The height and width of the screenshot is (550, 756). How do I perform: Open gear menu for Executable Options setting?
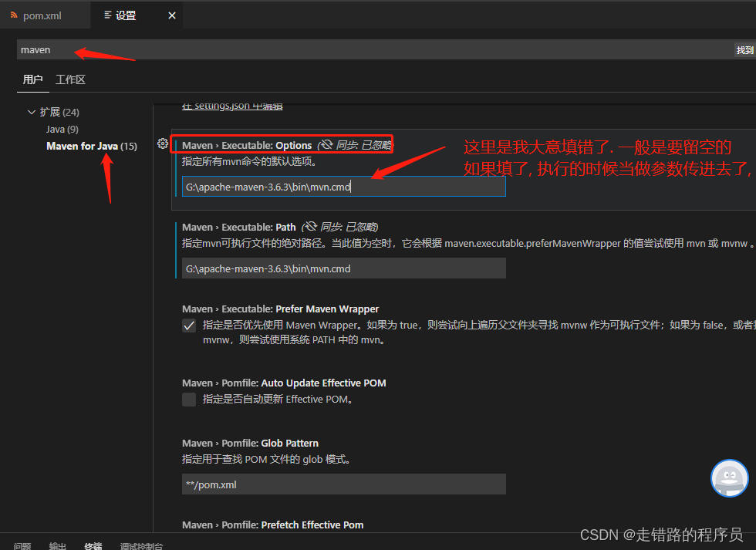coord(163,143)
